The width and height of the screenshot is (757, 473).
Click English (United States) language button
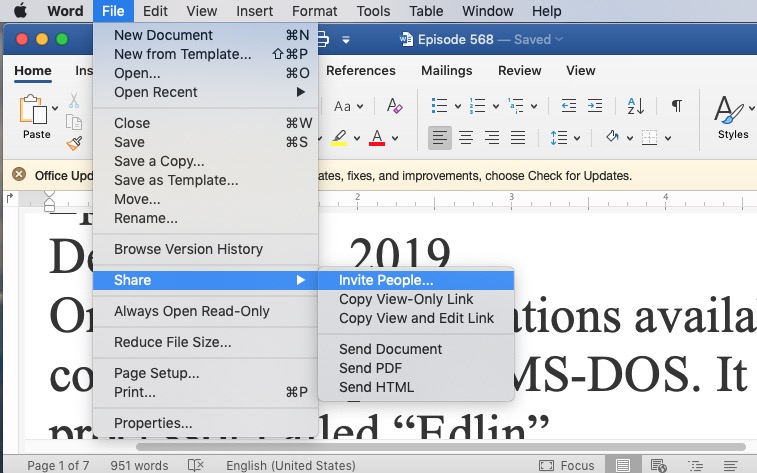click(291, 465)
